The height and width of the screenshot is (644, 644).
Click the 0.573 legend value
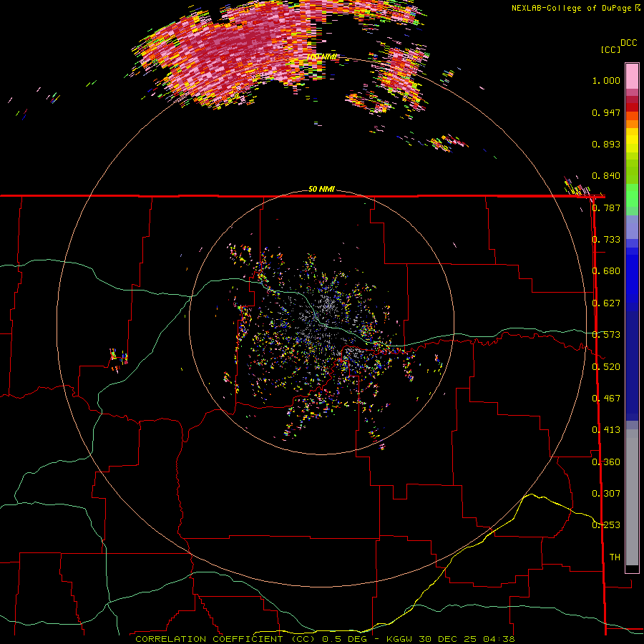pos(606,335)
